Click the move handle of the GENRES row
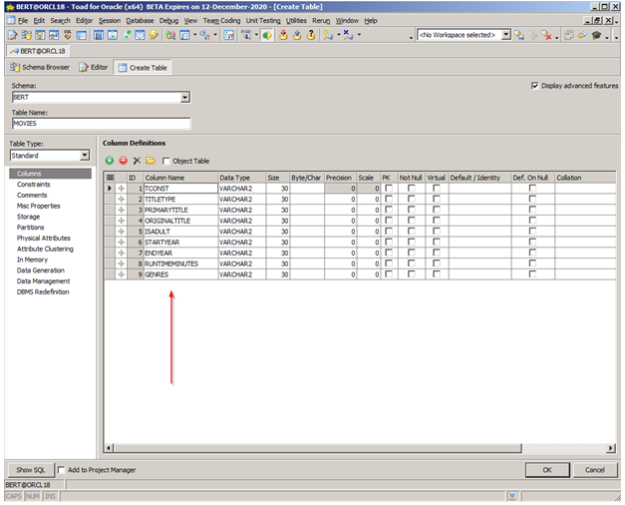 (x=121, y=275)
